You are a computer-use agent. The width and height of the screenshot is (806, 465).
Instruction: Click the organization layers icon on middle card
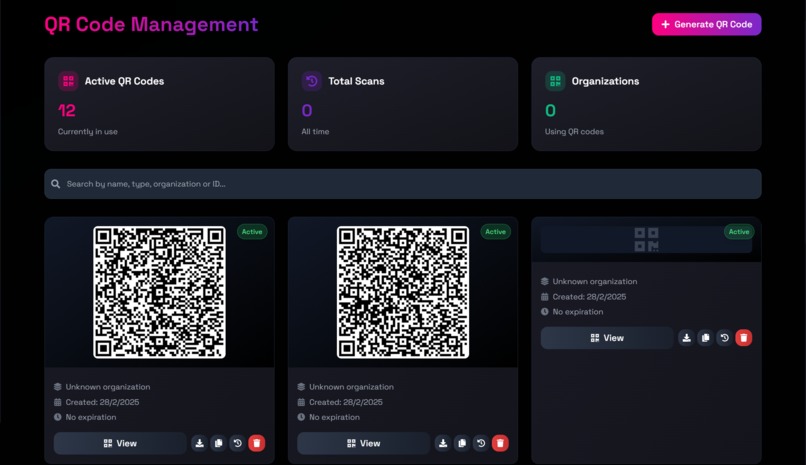pos(301,387)
